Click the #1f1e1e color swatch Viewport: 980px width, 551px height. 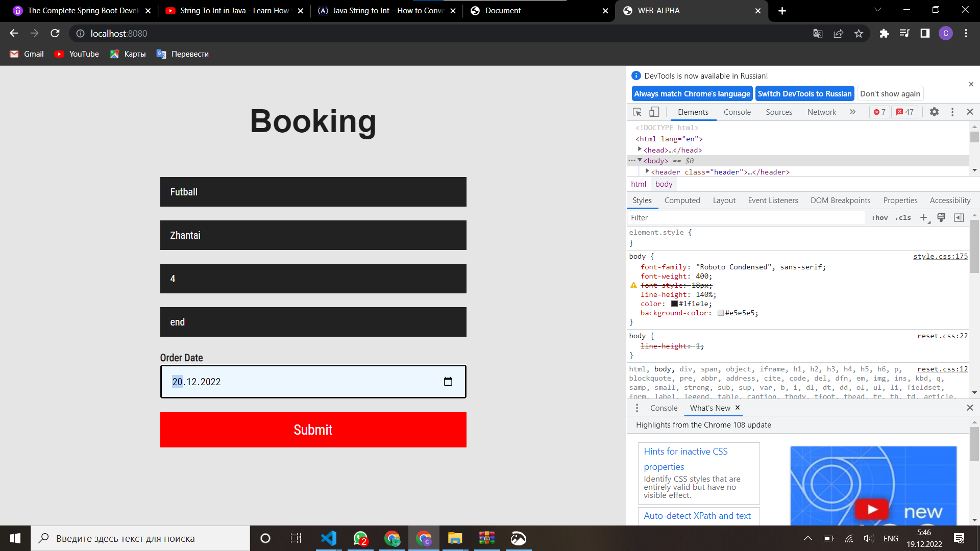(x=674, y=304)
